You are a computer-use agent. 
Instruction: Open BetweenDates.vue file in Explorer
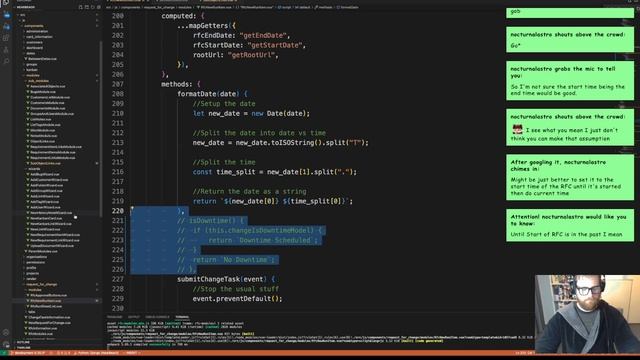[x=41, y=59]
